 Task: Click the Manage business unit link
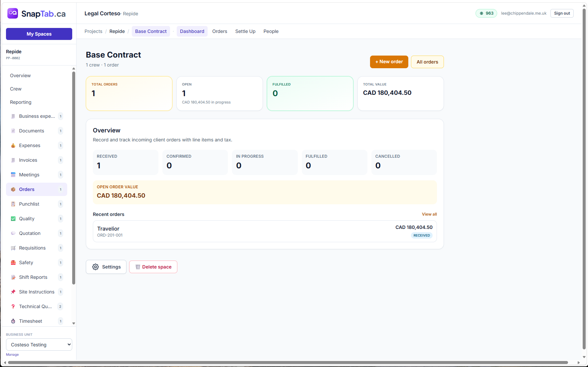(x=12, y=355)
